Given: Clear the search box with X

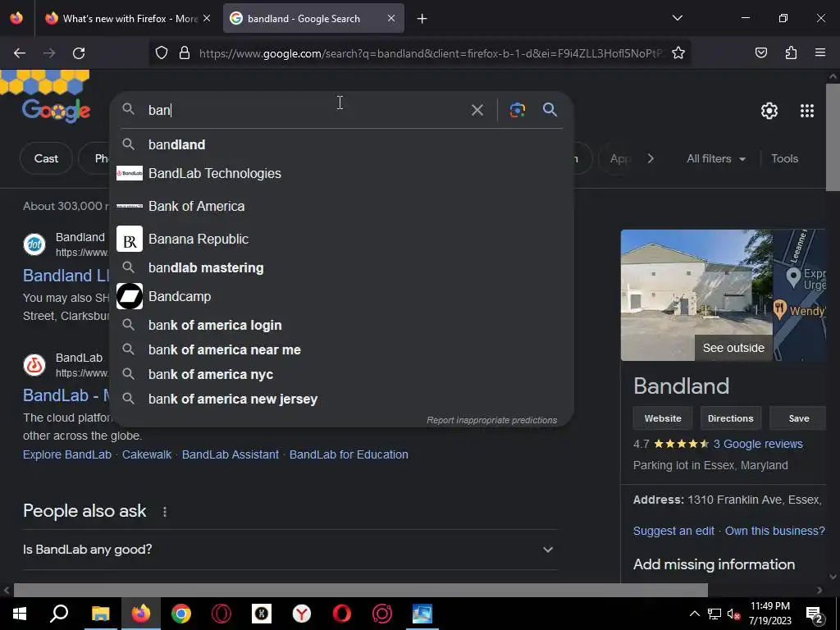Looking at the screenshot, I should point(477,111).
